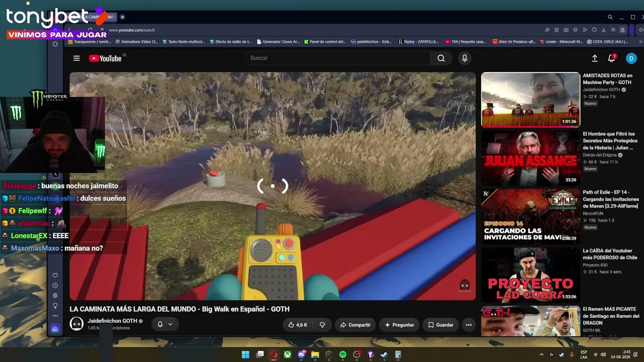Image resolution: width=644 pixels, height=362 pixels.
Task: Open the Alien Vs Predator bookmark
Action: 514,42
